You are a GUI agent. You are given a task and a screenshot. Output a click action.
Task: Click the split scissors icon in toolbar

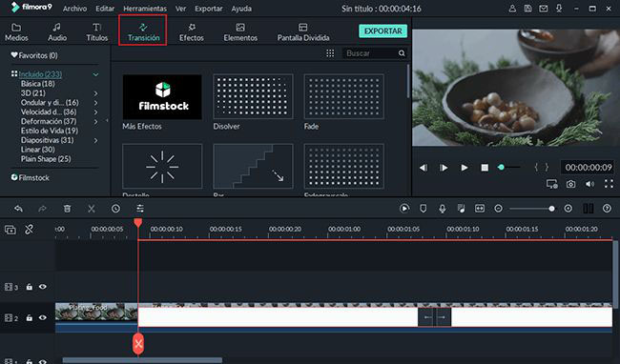click(92, 209)
